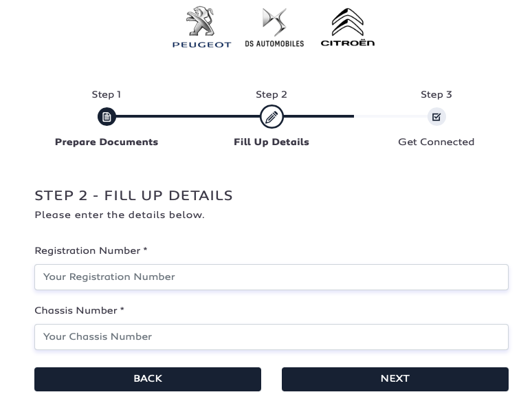Click the "Step 3" text label
The width and height of the screenshot is (532, 401).
pyautogui.click(x=436, y=95)
